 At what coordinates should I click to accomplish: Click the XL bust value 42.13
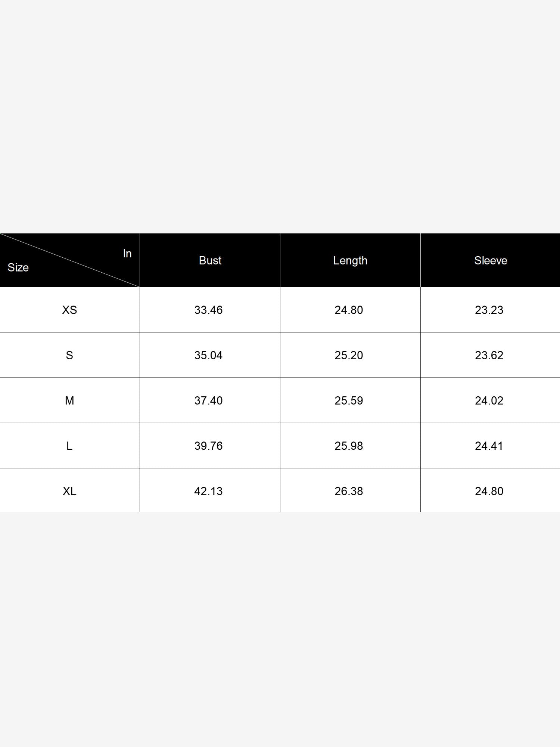click(208, 491)
